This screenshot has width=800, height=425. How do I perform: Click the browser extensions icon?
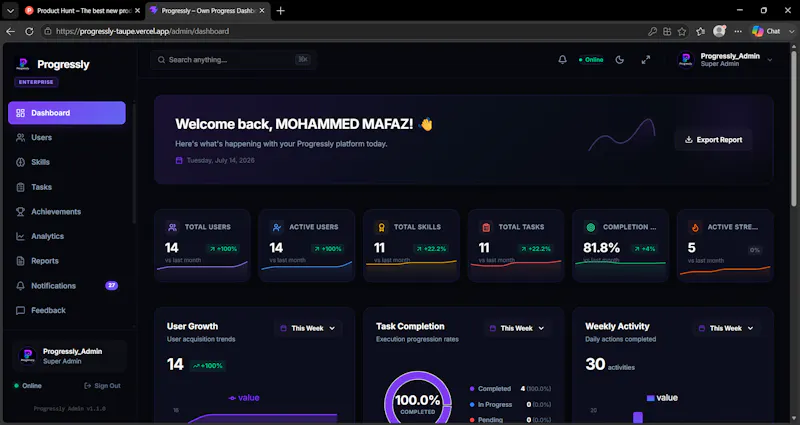pyautogui.click(x=667, y=32)
